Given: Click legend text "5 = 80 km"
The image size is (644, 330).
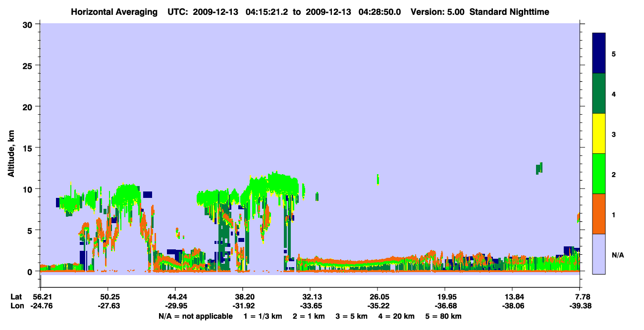Looking at the screenshot, I should pyautogui.click(x=444, y=316).
